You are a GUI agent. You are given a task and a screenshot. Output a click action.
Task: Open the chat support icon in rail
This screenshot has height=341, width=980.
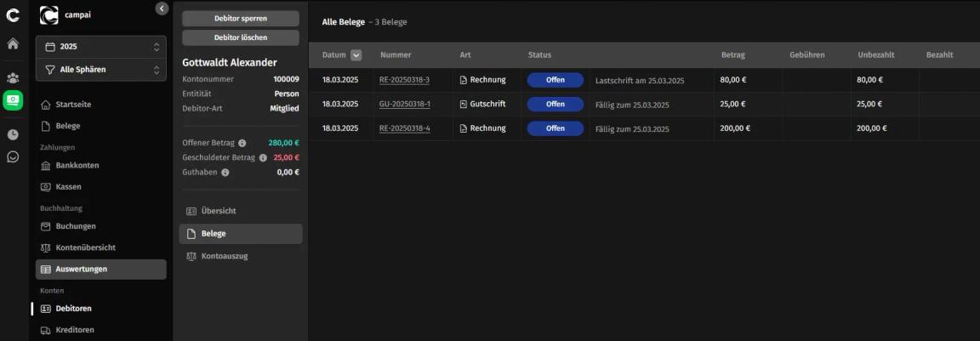[13, 156]
